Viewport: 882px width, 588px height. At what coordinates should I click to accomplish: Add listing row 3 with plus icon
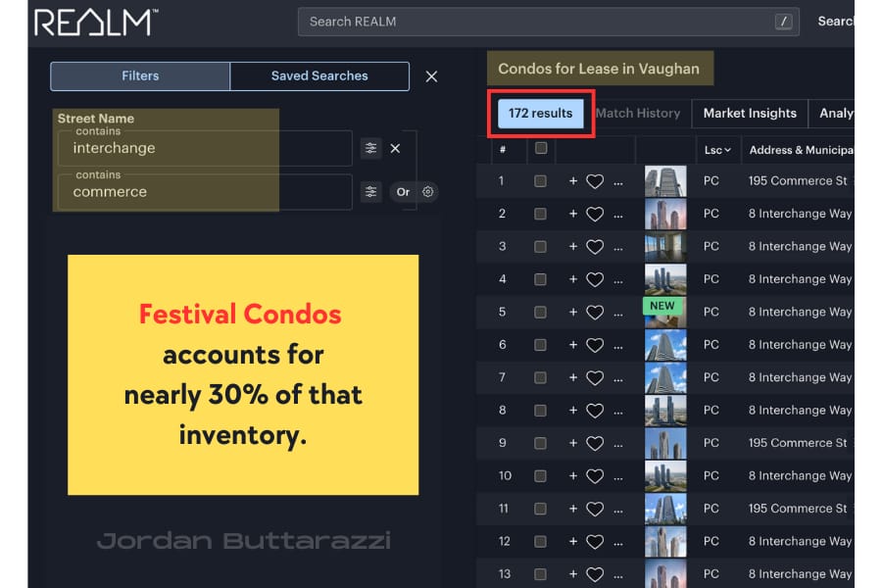pyautogui.click(x=573, y=246)
